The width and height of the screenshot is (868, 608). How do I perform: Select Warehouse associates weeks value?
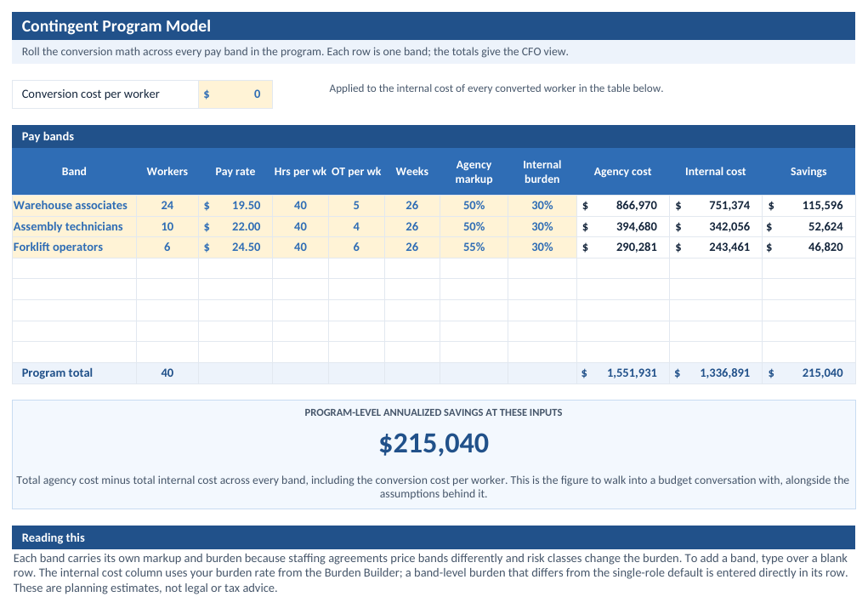click(411, 206)
